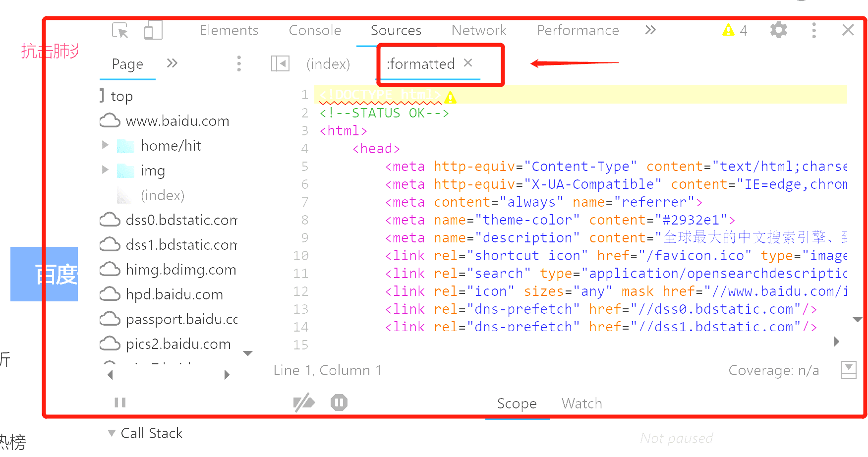868x457 pixels.
Task: Pause script execution button
Action: click(120, 402)
